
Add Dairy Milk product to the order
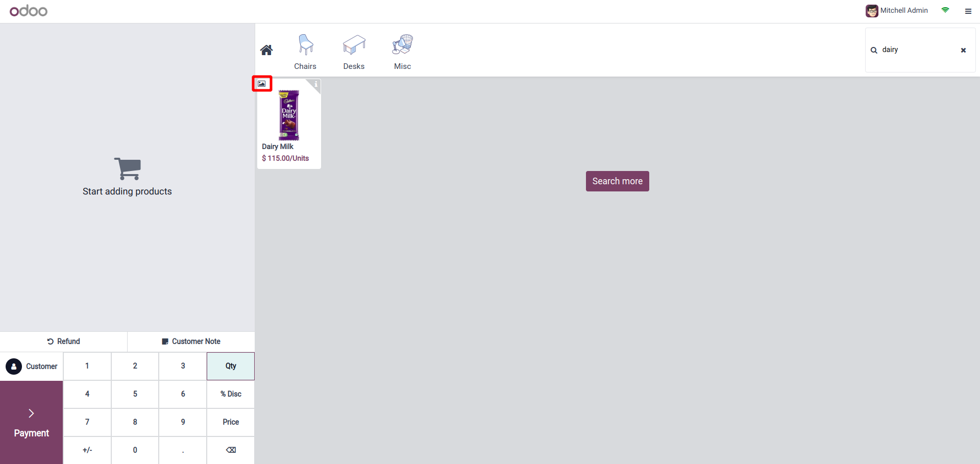pyautogui.click(x=289, y=124)
